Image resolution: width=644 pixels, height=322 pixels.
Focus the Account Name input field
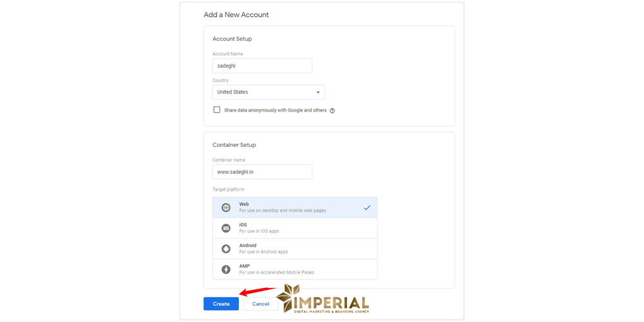click(x=262, y=66)
